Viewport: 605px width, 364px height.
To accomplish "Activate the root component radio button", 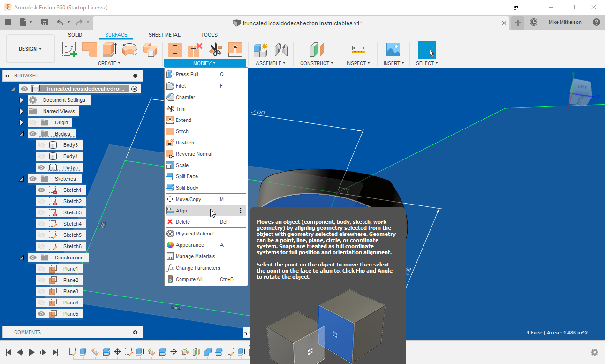I will point(135,89).
